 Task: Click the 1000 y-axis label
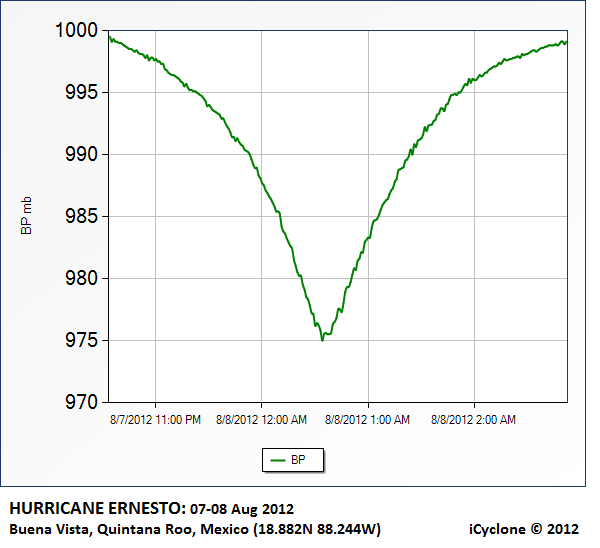[x=77, y=30]
